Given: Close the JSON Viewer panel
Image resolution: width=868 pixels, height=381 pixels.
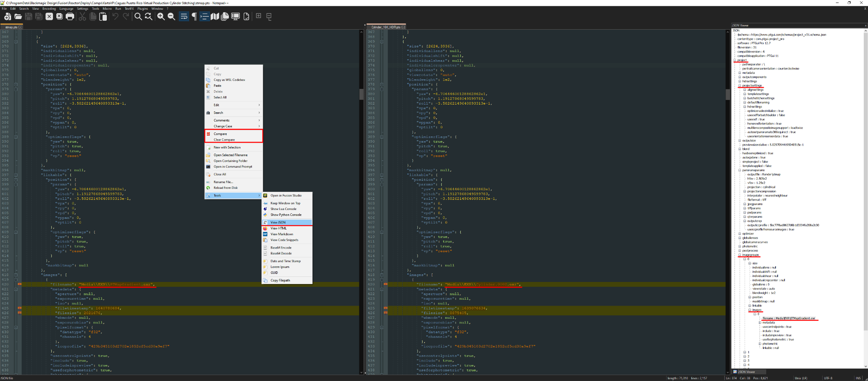Looking at the screenshot, I should [x=866, y=25].
